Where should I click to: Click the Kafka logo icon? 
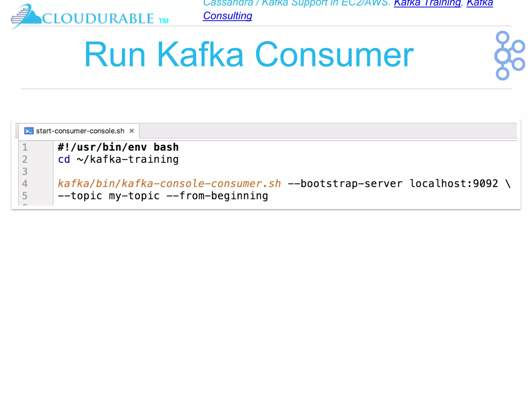pos(509,56)
